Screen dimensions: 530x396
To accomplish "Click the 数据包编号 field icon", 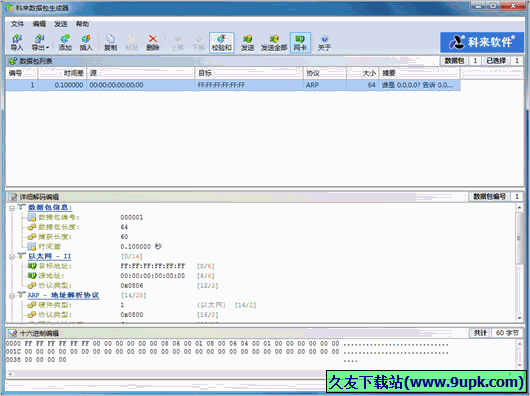I will pos(32,217).
